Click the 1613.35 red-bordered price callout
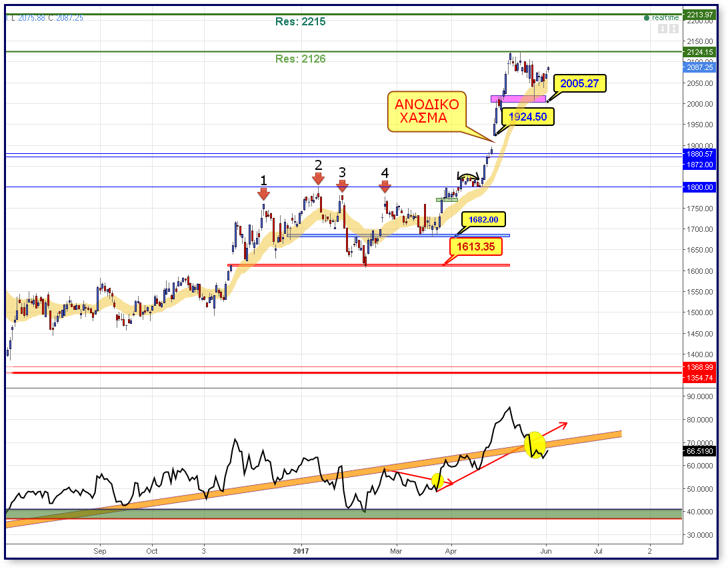The height and width of the screenshot is (569, 728). pos(476,247)
